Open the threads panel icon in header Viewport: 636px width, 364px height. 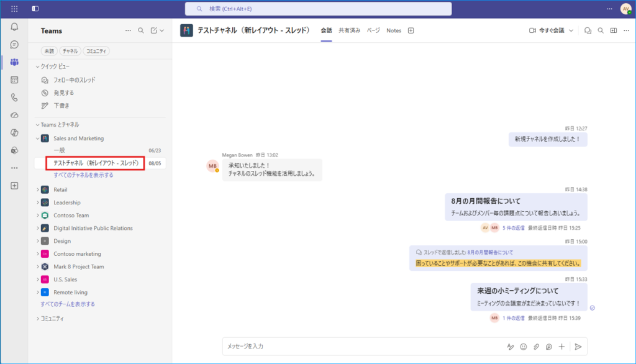pos(588,30)
